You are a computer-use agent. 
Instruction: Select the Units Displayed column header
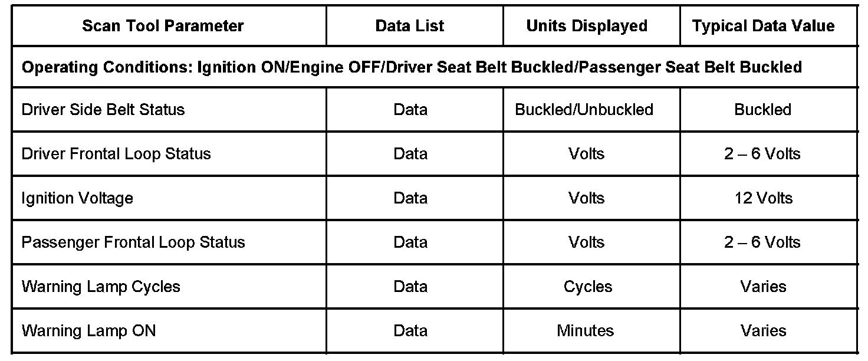click(x=587, y=26)
